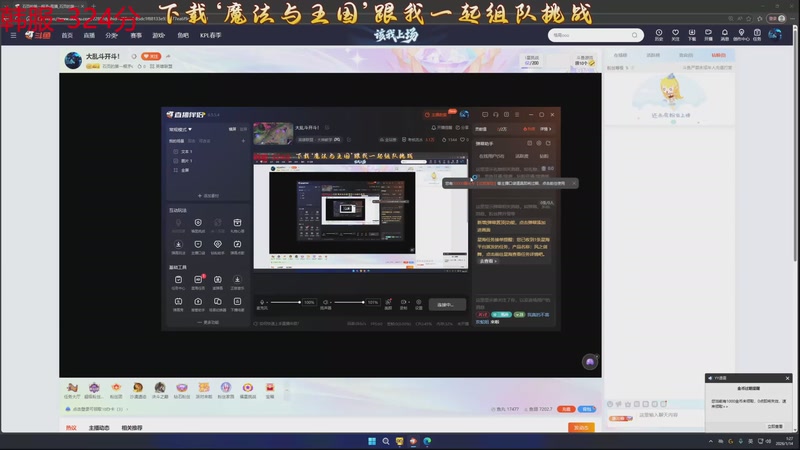The image size is (800, 450).
Task: Click the chat message input field
Action: pyautogui.click(x=670, y=415)
